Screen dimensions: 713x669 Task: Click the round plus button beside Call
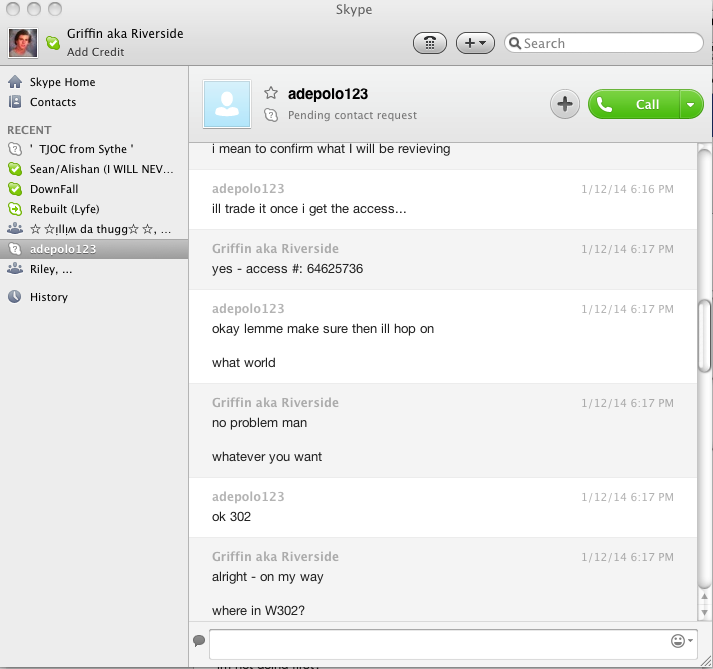[x=565, y=104]
